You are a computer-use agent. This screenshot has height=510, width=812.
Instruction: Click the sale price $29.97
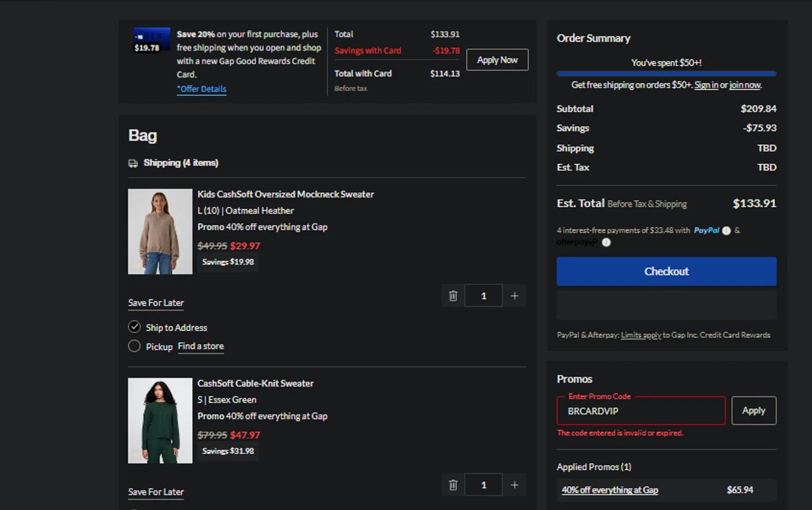tap(245, 246)
